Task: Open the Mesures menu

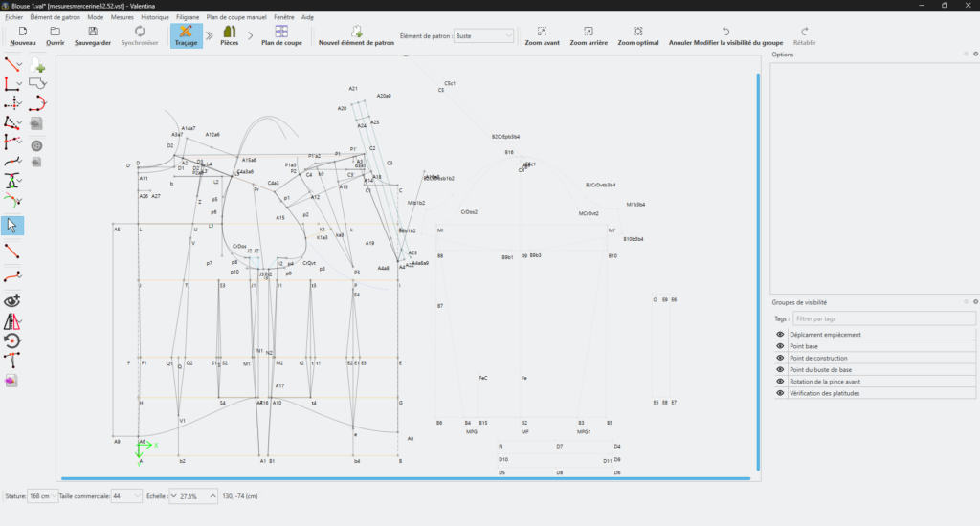Action: tap(122, 17)
